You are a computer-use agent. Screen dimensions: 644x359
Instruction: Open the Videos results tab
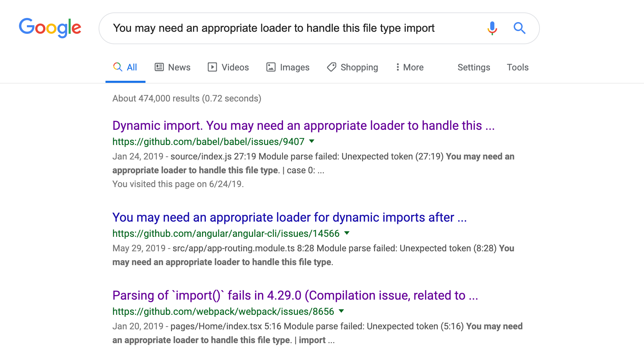[x=228, y=67]
